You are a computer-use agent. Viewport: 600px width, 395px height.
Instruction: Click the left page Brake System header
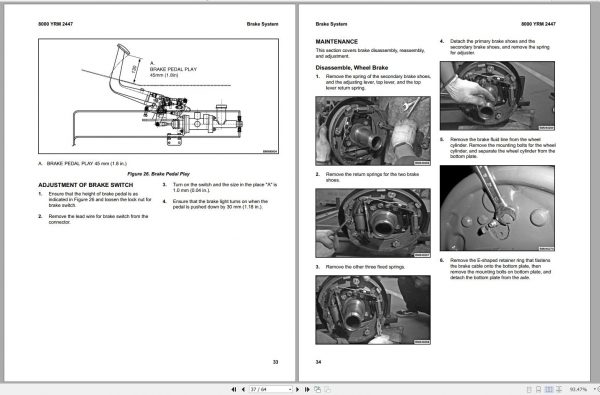(262, 24)
